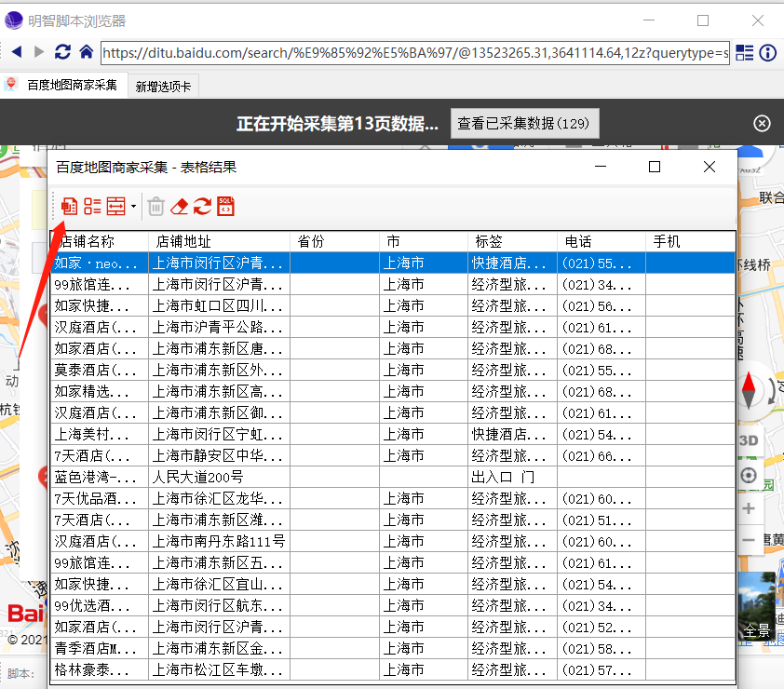784x689 pixels.
Task: Click the table layout icon
Action: [116, 206]
